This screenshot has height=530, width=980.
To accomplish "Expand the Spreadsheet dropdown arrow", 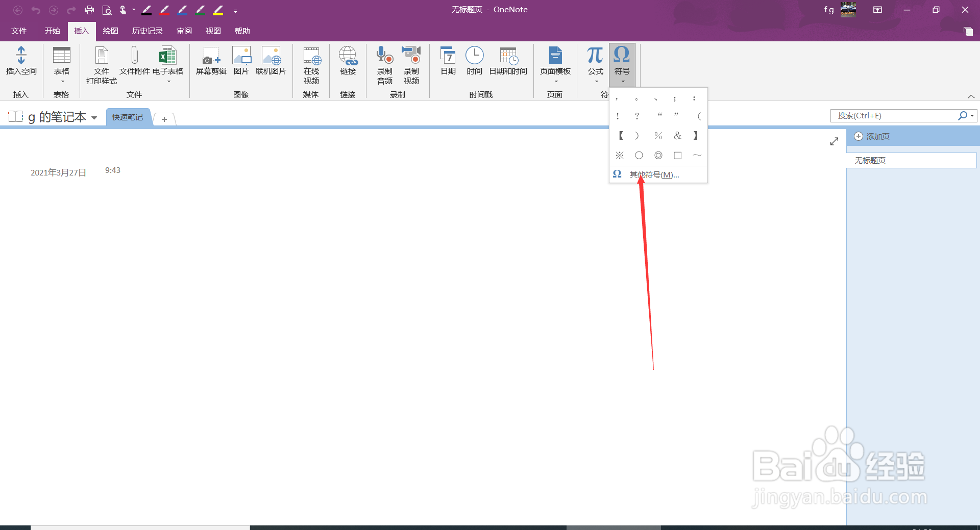I will [x=168, y=82].
